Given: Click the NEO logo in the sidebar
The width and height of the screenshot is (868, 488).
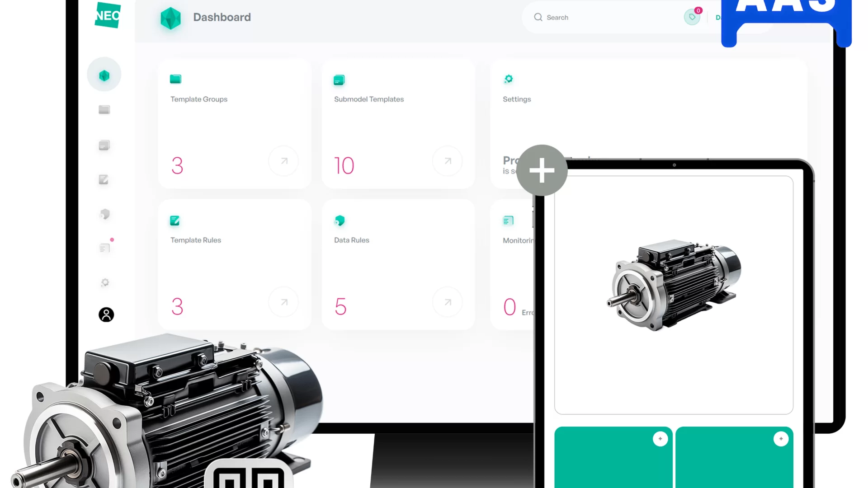Looking at the screenshot, I should [108, 15].
